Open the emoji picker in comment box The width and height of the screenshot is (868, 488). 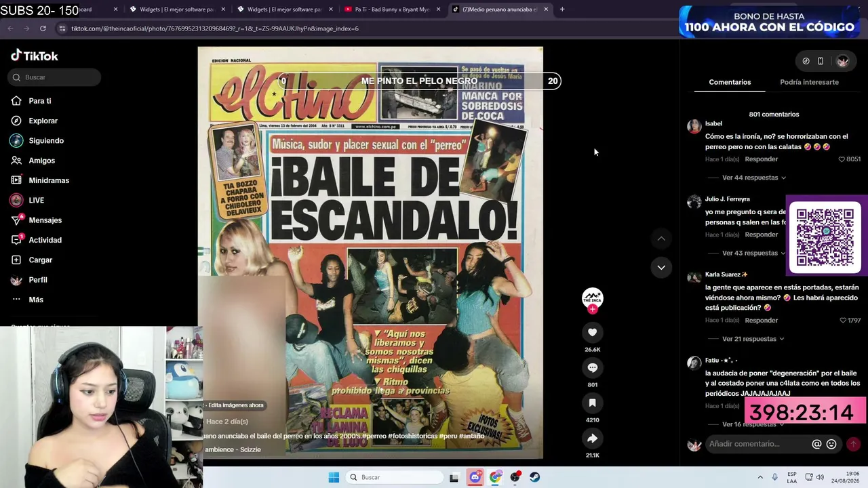tap(831, 444)
